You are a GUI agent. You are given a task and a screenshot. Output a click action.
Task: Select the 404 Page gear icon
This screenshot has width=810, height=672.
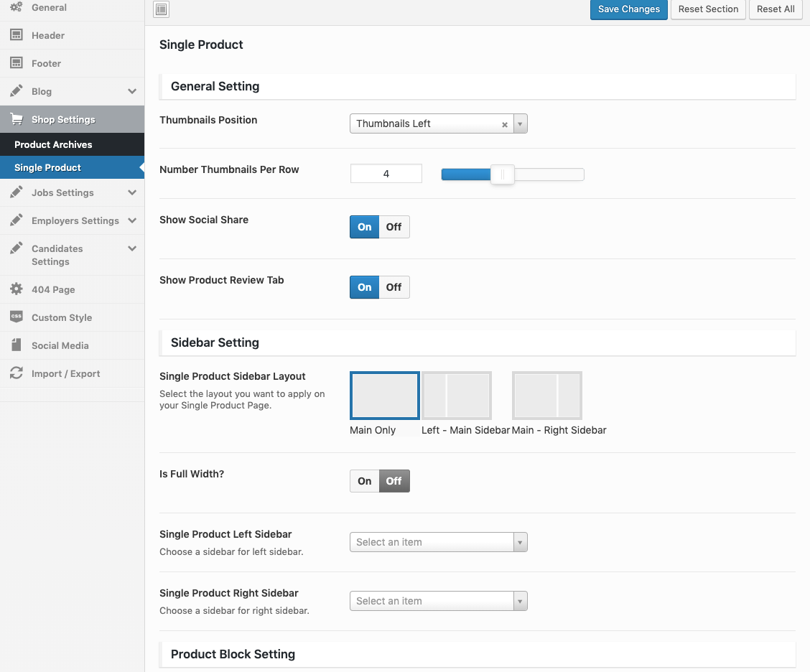click(16, 289)
